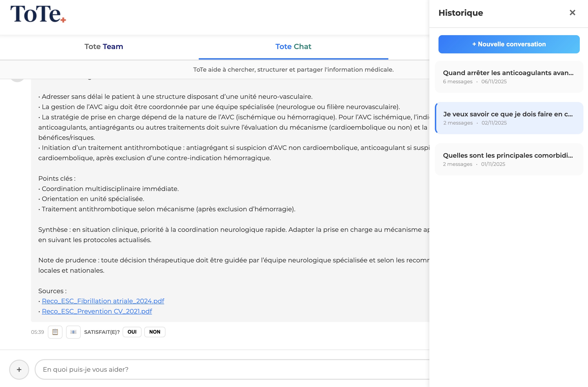Click the "06/11/2025" conversation date
This screenshot has width=588, height=387.
tap(494, 81)
